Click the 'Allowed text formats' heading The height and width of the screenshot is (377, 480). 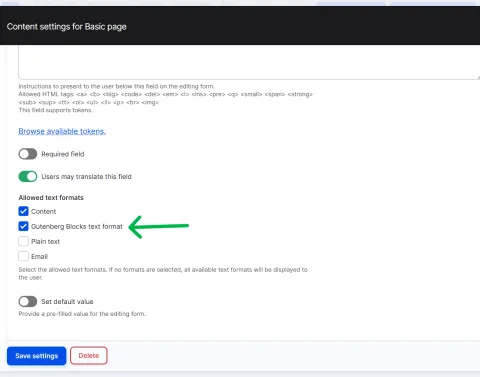click(51, 198)
